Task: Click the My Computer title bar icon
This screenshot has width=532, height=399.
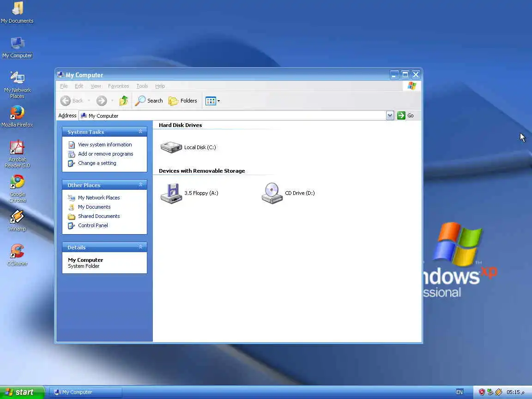Action: pyautogui.click(x=61, y=75)
